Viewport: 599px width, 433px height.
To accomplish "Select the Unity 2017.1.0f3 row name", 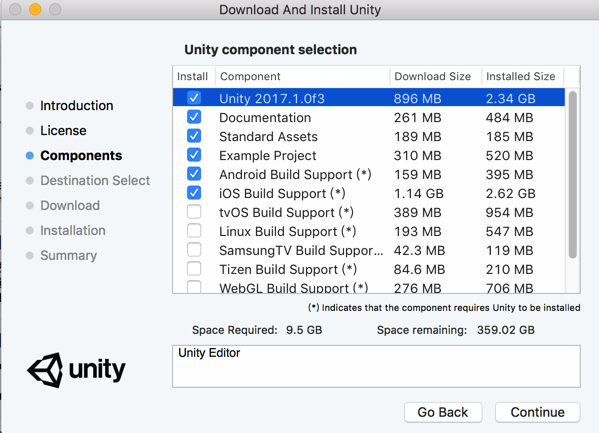I will pos(272,99).
